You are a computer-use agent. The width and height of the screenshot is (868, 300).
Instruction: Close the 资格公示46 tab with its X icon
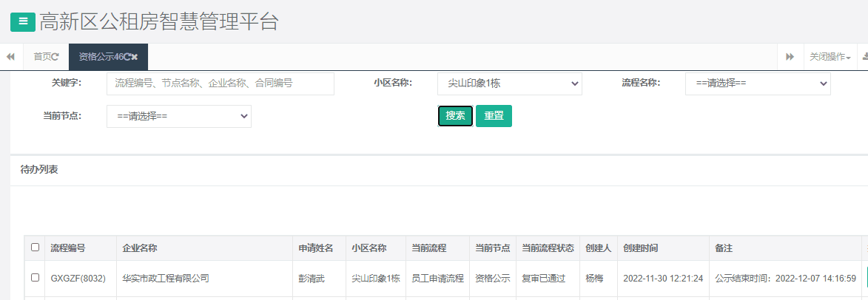pos(135,57)
